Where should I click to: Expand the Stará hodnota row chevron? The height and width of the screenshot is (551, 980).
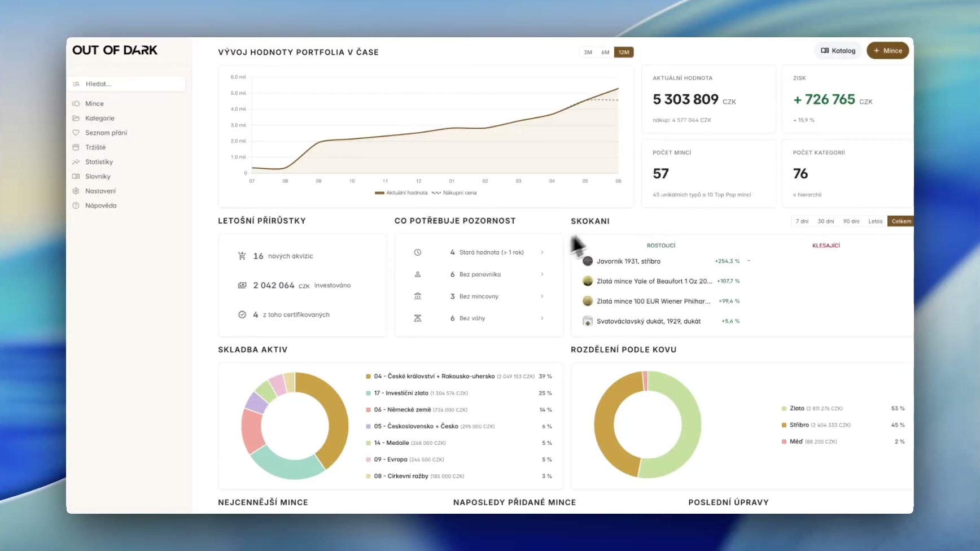click(542, 252)
